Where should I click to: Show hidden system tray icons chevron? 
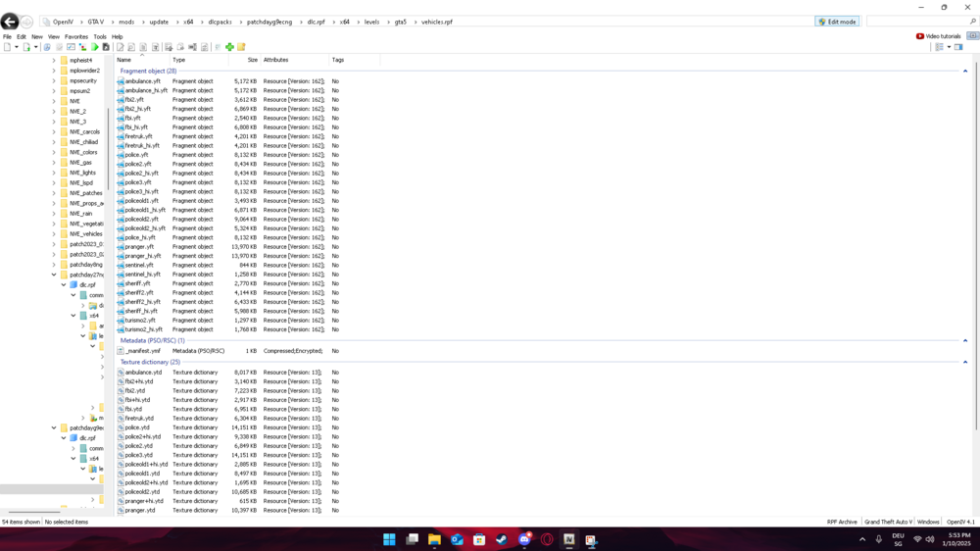point(862,539)
